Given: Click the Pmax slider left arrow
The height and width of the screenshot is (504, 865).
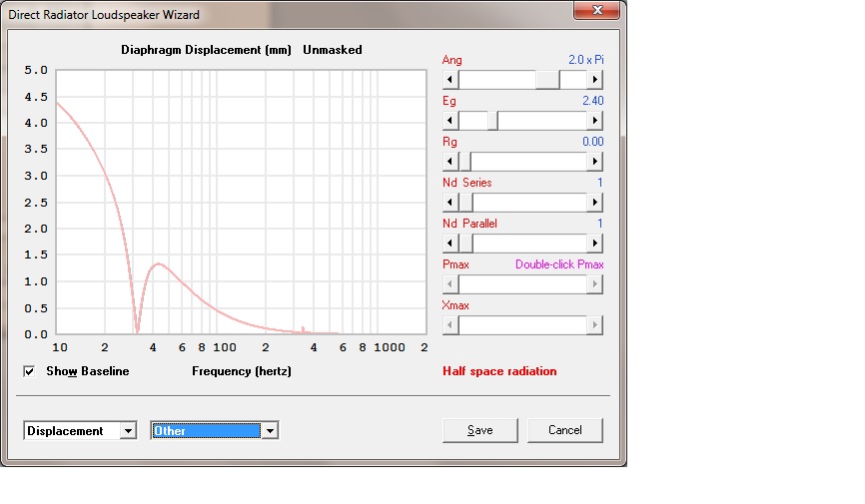Looking at the screenshot, I should coord(450,284).
